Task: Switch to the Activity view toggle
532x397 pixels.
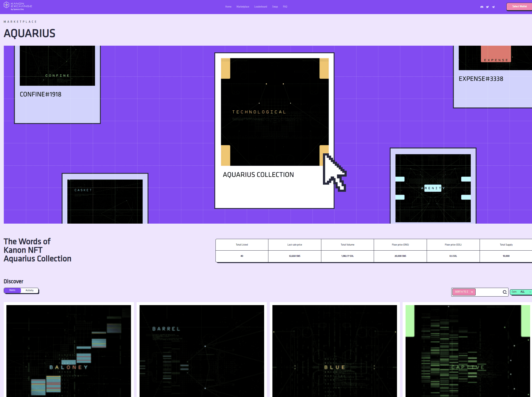Action: 29,290
